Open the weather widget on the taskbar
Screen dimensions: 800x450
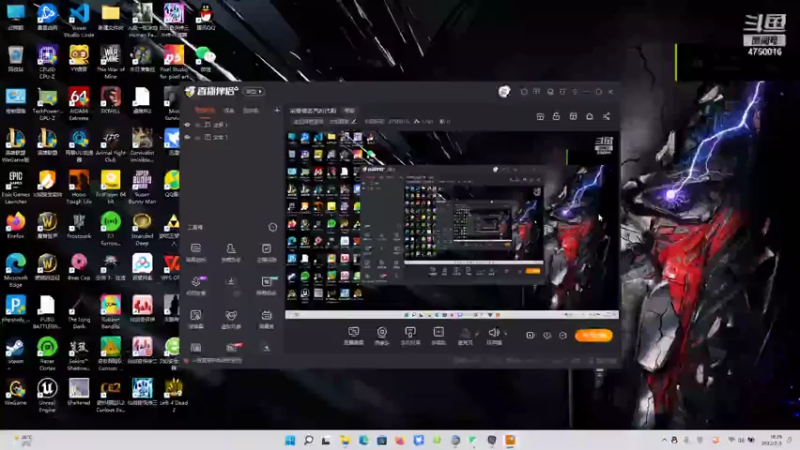[22, 440]
